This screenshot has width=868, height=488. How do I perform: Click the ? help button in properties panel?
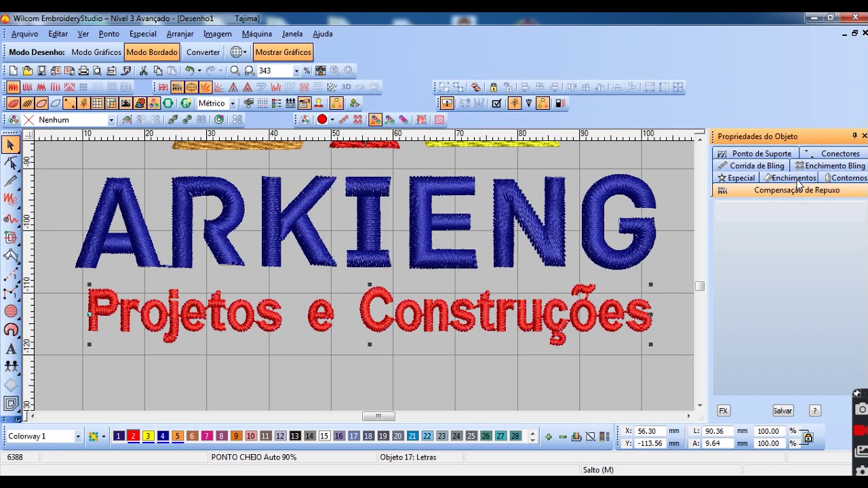click(815, 411)
